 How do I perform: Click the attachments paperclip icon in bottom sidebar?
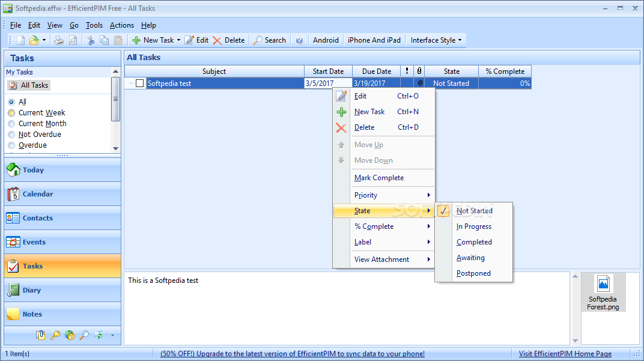(x=40, y=335)
